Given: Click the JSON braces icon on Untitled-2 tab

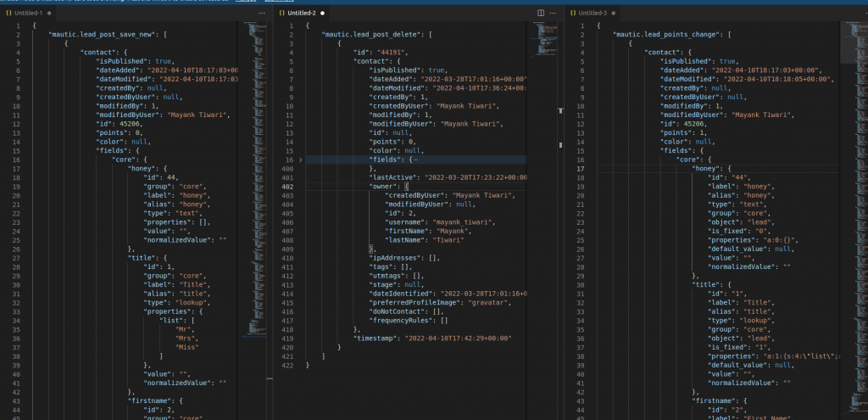Looking at the screenshot, I should (x=282, y=13).
